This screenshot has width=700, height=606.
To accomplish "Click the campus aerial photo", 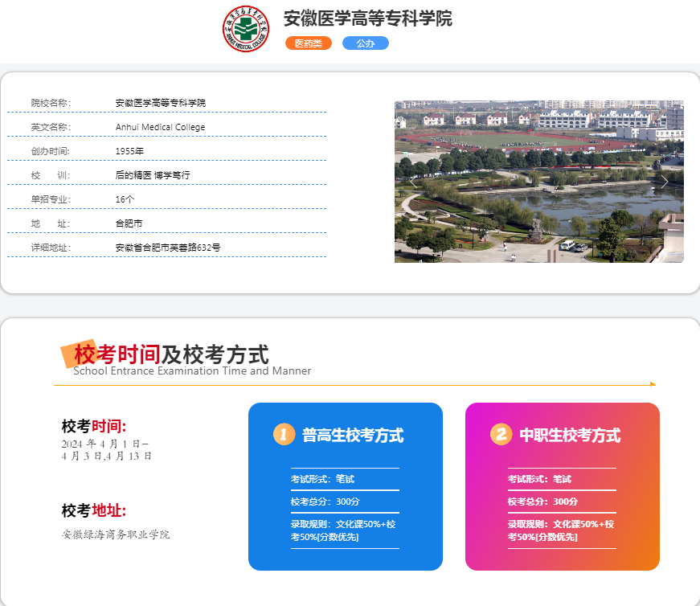I will 538,182.
